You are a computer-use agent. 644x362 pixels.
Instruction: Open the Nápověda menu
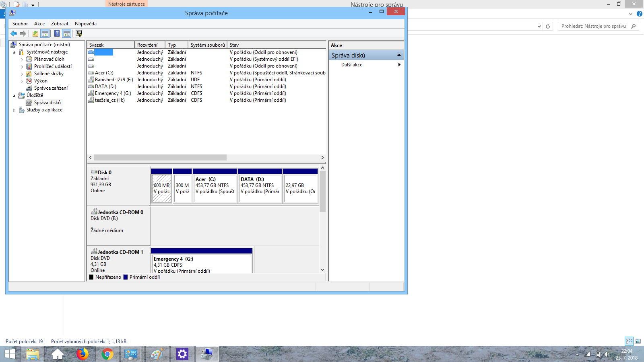[x=86, y=24]
